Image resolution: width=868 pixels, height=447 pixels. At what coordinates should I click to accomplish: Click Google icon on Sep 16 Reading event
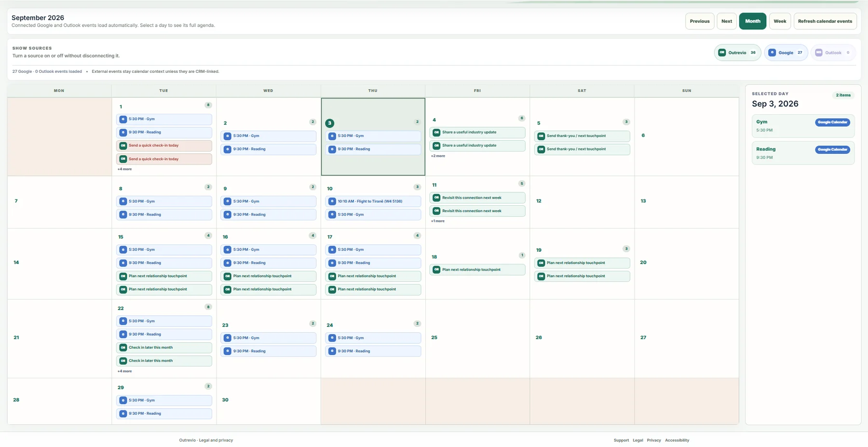click(x=228, y=263)
